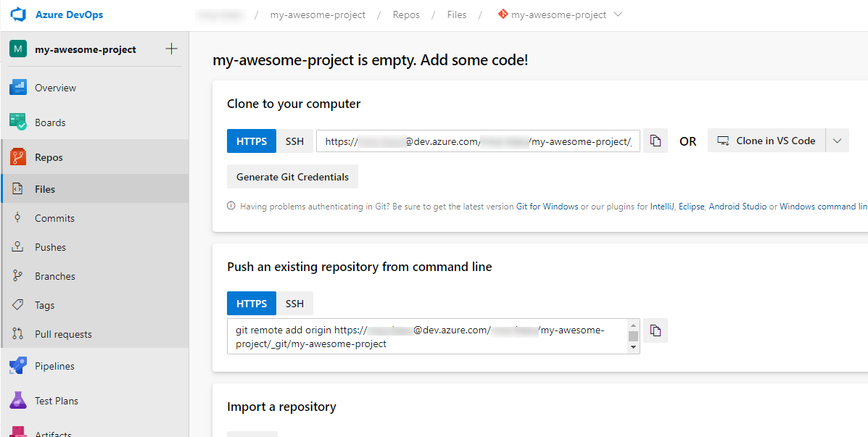Click the plus icon to create new item

[x=171, y=49]
